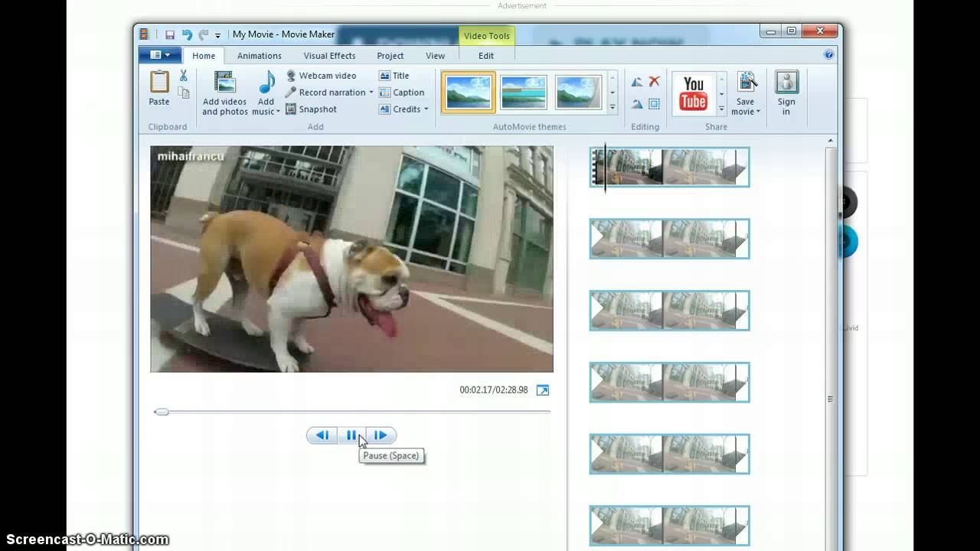Rotate the clip right
Viewport: 980px width, 551px height.
point(637,104)
